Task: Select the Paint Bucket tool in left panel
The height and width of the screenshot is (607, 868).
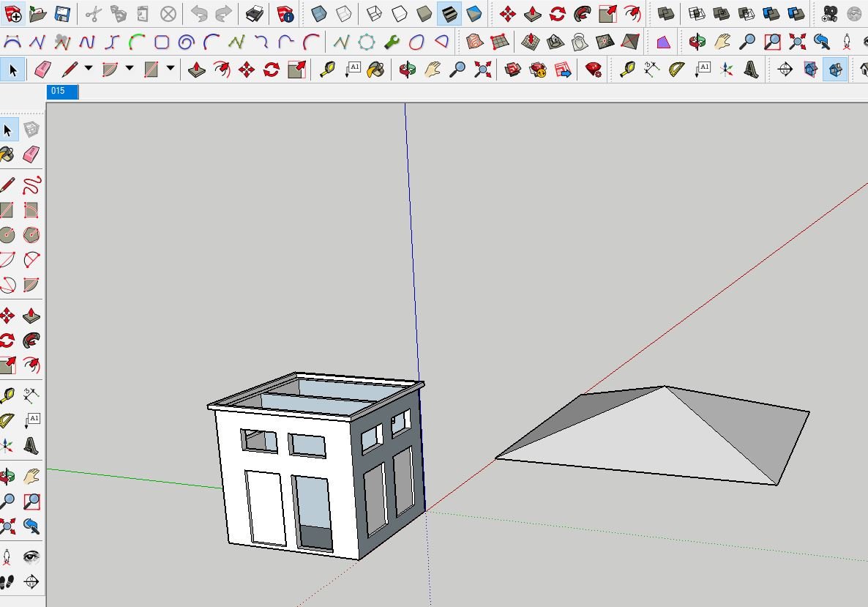Action: click(x=7, y=154)
